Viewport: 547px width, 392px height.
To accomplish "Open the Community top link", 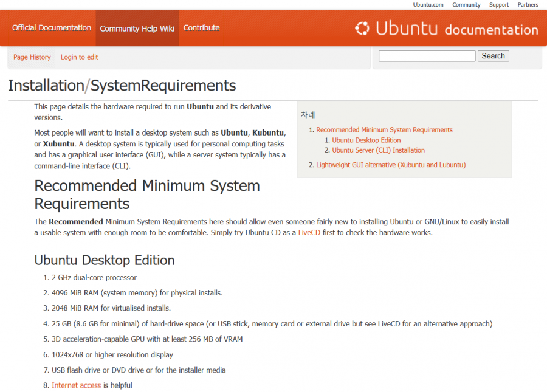I will tap(466, 5).
